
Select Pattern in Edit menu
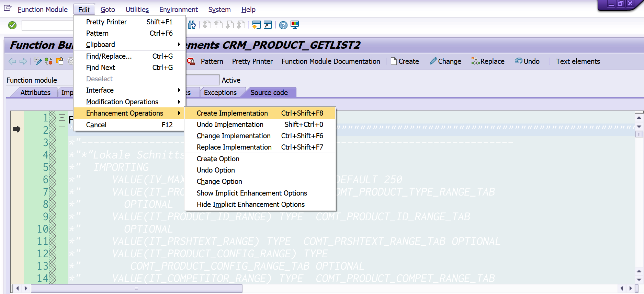click(129, 33)
